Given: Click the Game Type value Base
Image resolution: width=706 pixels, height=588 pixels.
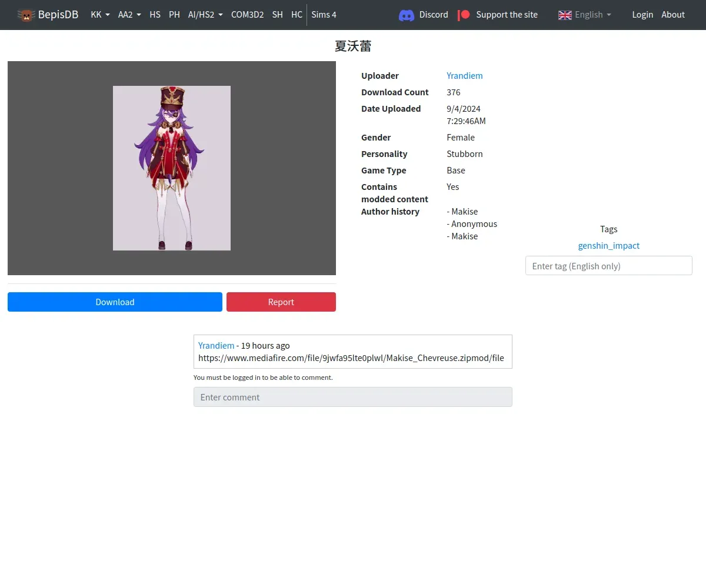Looking at the screenshot, I should [x=456, y=170].
